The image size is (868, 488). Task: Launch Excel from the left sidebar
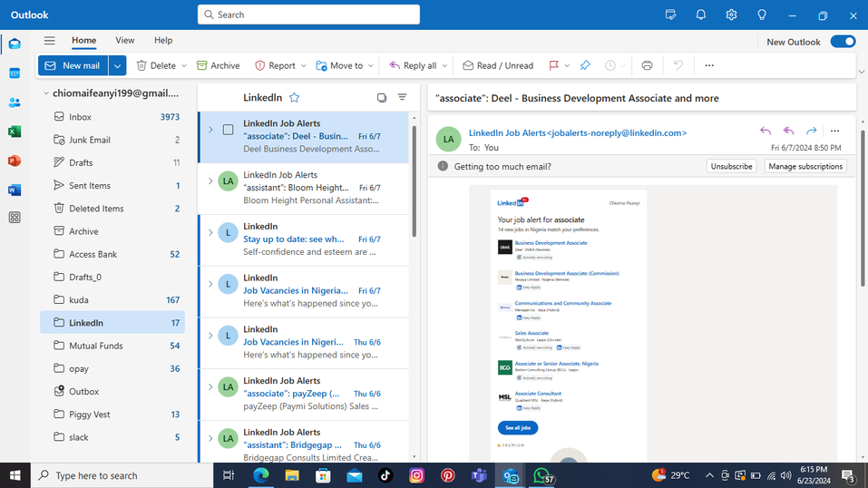coord(15,132)
